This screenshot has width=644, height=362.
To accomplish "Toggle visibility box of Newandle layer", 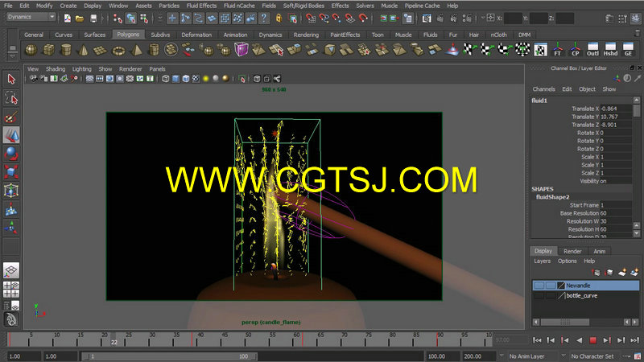I will [539, 286].
